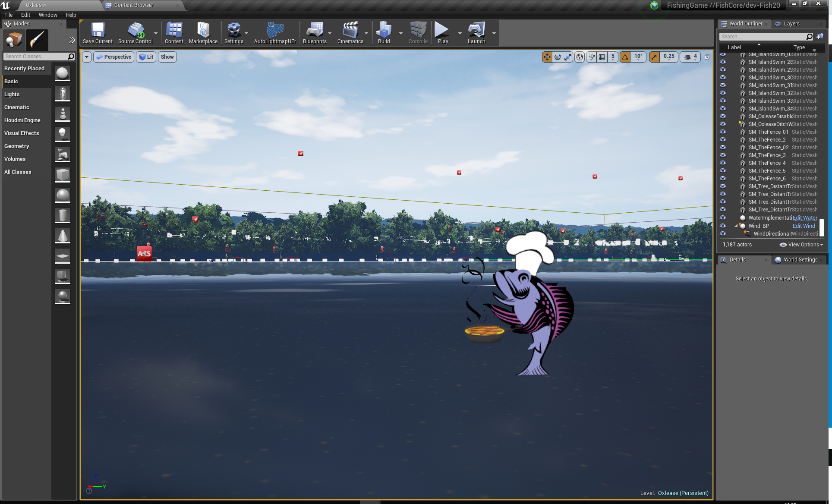Toggle world coordinate system globe
832x504 pixels.
pos(580,57)
